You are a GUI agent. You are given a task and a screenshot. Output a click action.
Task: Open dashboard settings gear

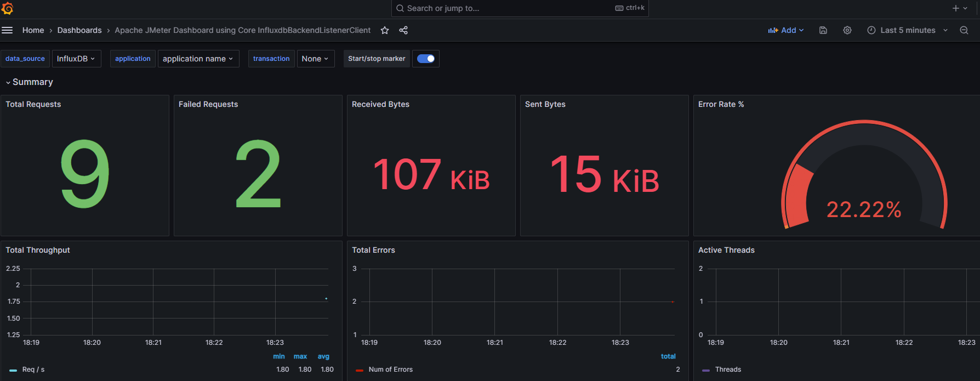(847, 30)
